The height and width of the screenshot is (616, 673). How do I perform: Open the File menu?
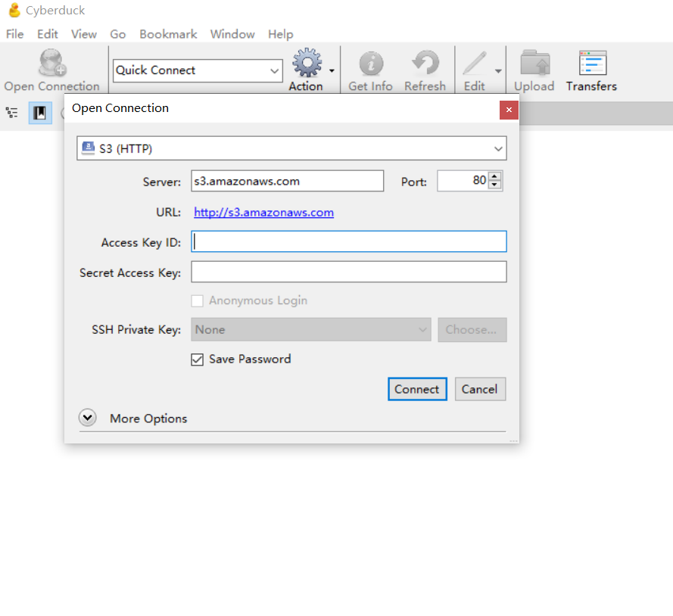[x=14, y=34]
